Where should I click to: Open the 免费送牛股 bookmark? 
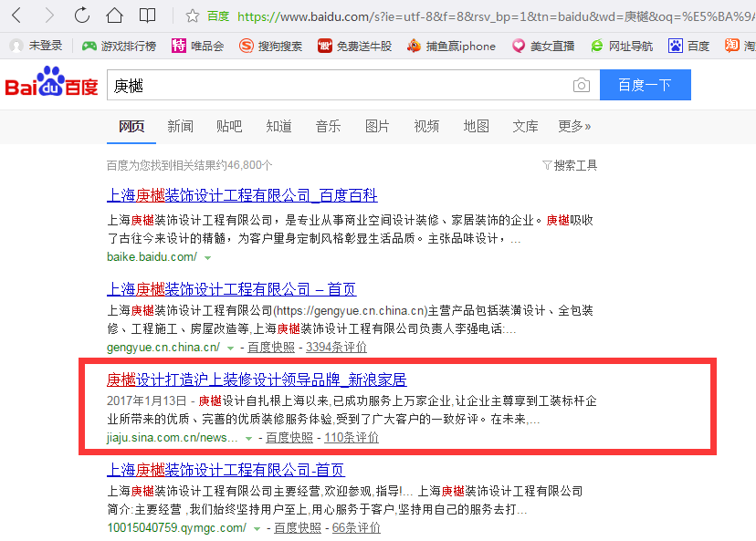click(354, 46)
